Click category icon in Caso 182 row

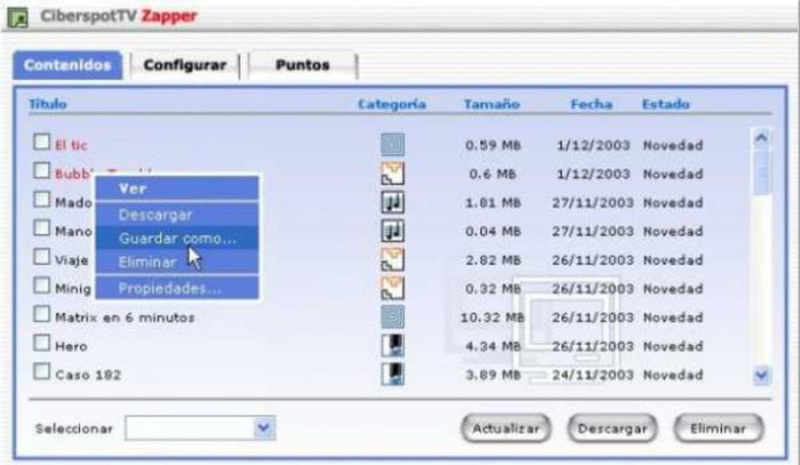(x=392, y=374)
